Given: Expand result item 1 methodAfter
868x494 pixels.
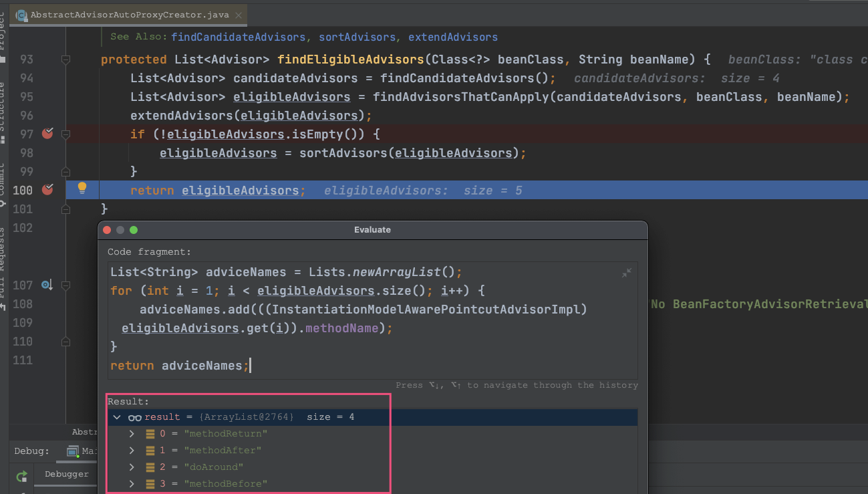Looking at the screenshot, I should pyautogui.click(x=132, y=451).
